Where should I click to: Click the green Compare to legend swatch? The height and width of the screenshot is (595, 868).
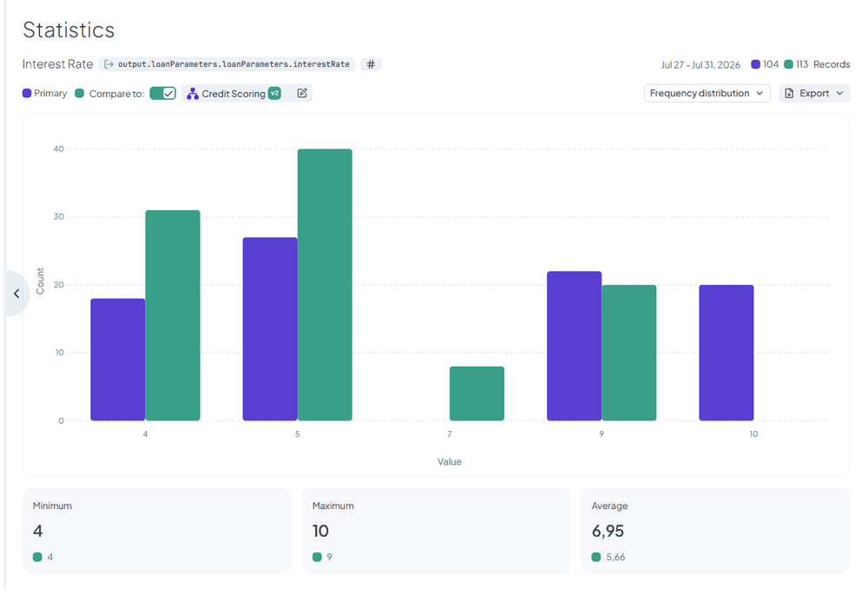pyautogui.click(x=80, y=93)
